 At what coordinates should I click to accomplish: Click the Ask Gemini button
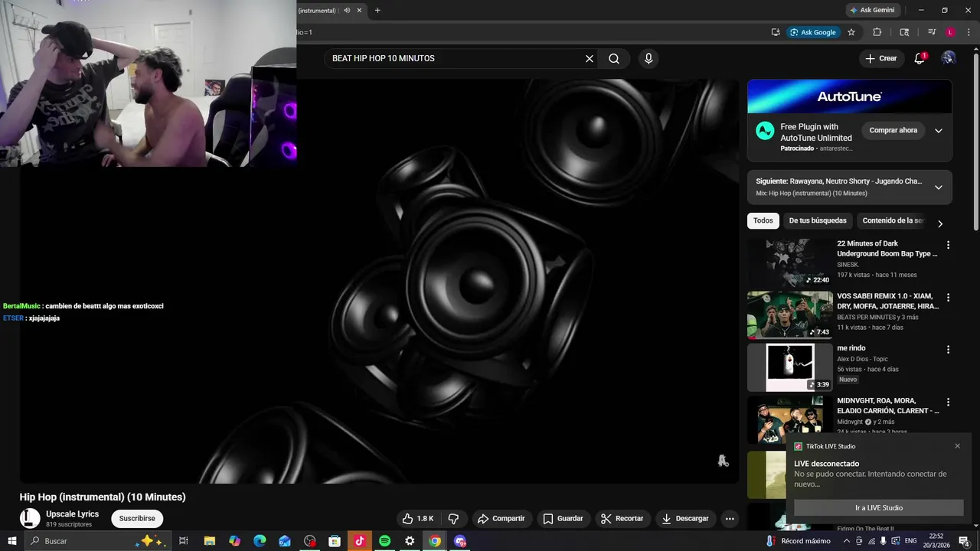click(871, 10)
